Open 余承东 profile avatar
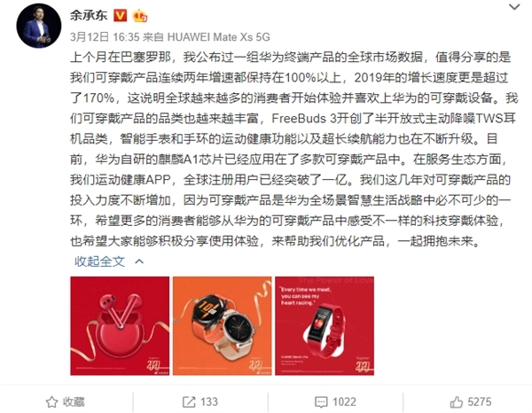532x413 pixels. [x=39, y=26]
